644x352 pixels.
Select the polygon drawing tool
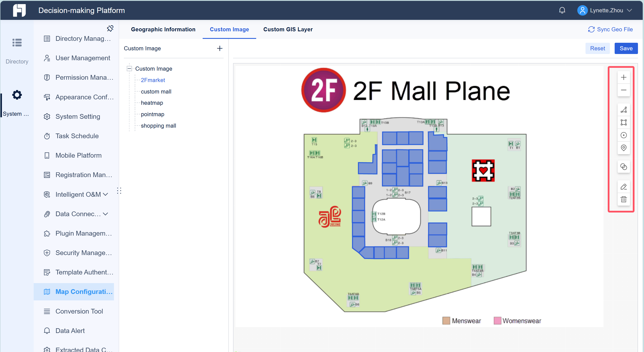pyautogui.click(x=623, y=110)
